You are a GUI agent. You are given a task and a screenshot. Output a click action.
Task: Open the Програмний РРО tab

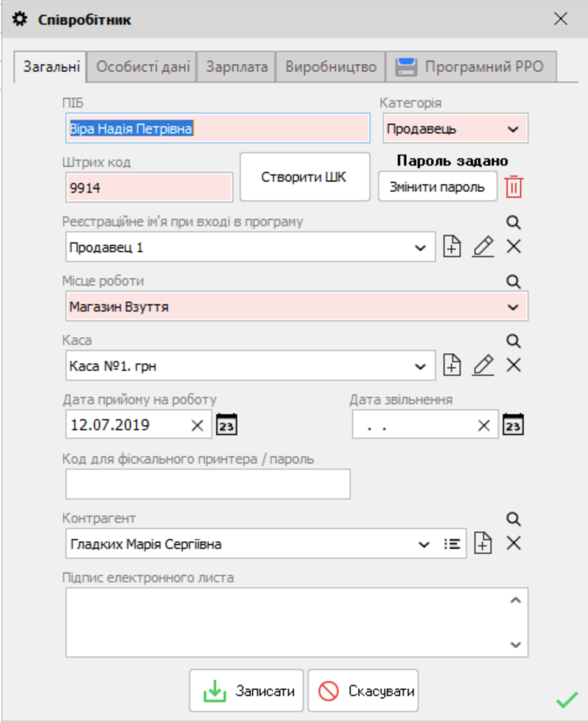point(471,67)
